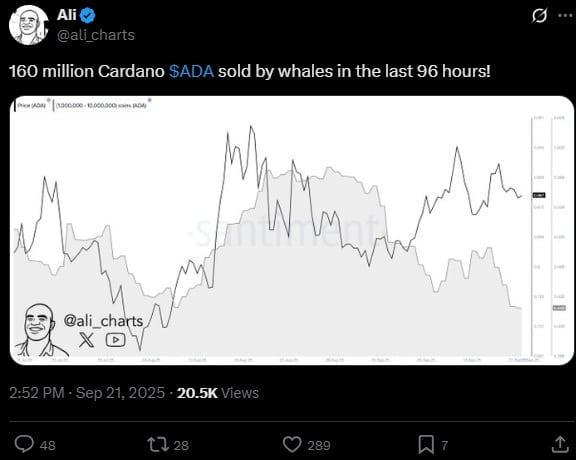The width and height of the screenshot is (576, 460).
Task: Click the X logo in the chart watermark
Action: (x=87, y=339)
